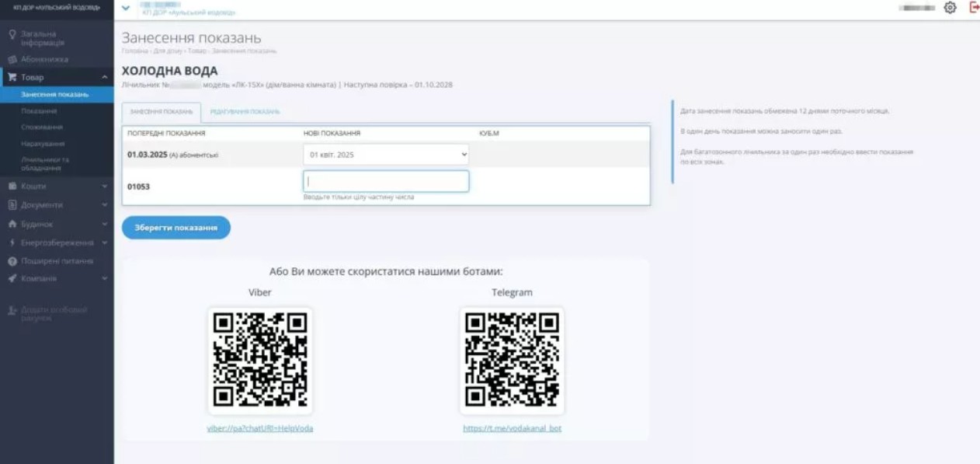Open Абонкнижка in the sidebar
The image size is (980, 464).
pyautogui.click(x=44, y=59)
